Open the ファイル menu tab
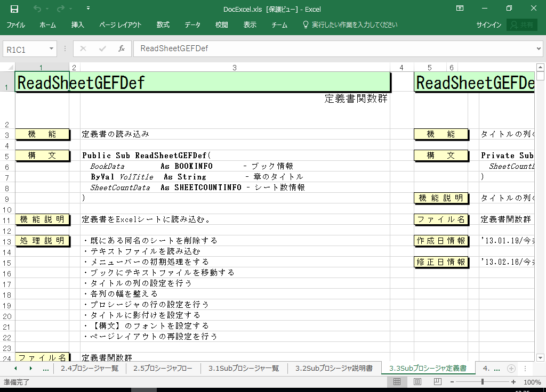This screenshot has height=392, width=546. 15,25
